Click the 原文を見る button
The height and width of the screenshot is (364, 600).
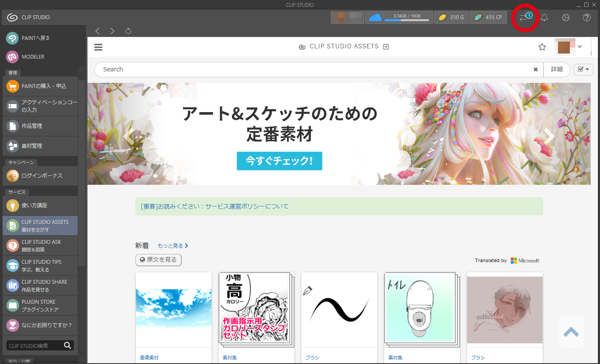pos(158,260)
